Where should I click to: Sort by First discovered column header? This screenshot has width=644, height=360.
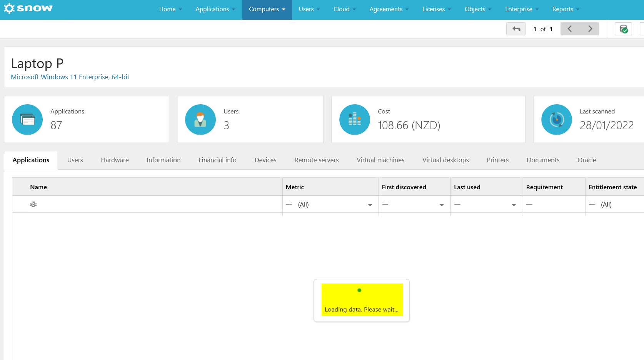click(x=414, y=187)
